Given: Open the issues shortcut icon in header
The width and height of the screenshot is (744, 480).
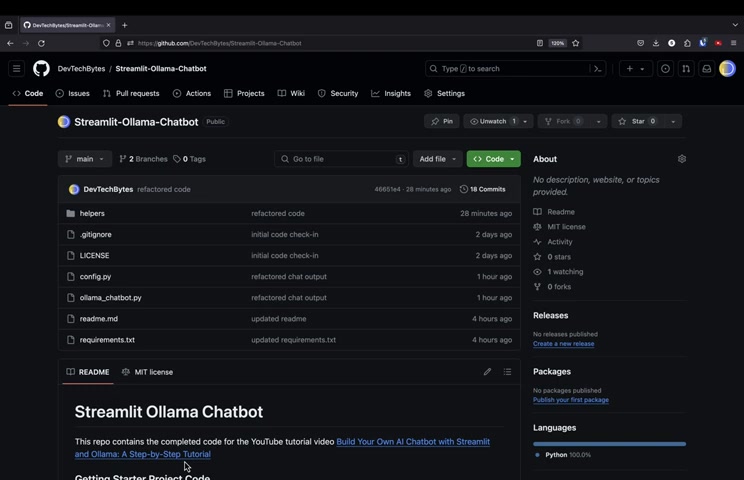Looking at the screenshot, I should tap(665, 69).
